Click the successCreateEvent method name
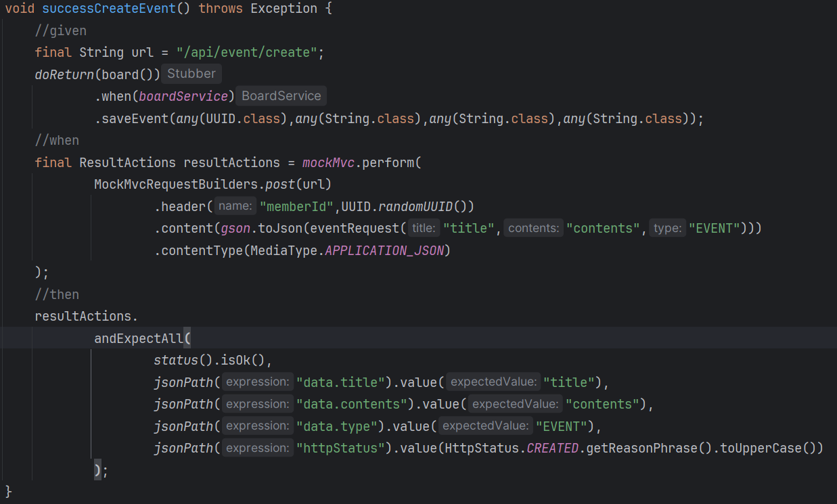 pyautogui.click(x=110, y=9)
